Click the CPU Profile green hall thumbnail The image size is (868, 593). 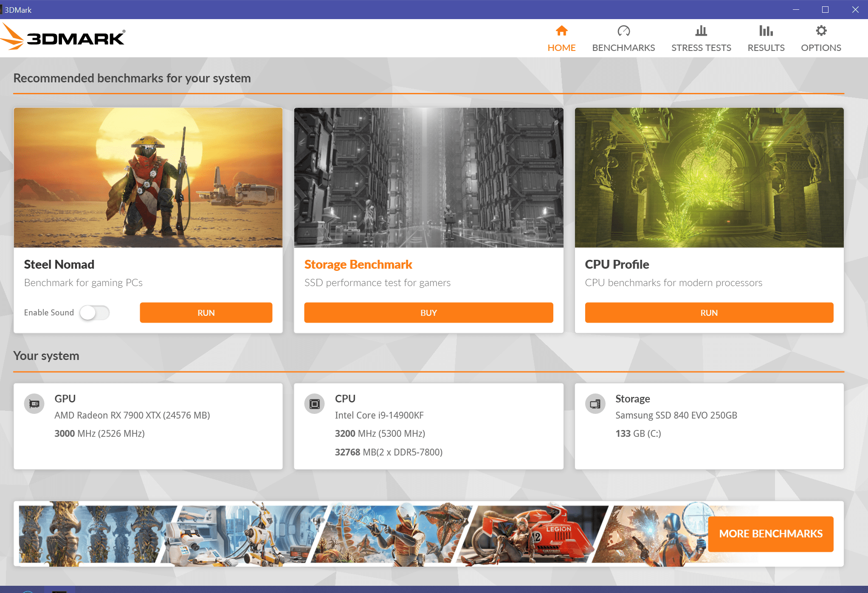coord(709,177)
